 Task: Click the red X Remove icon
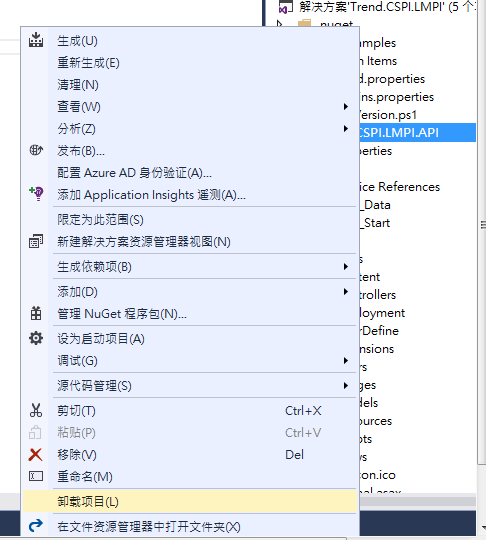35,455
